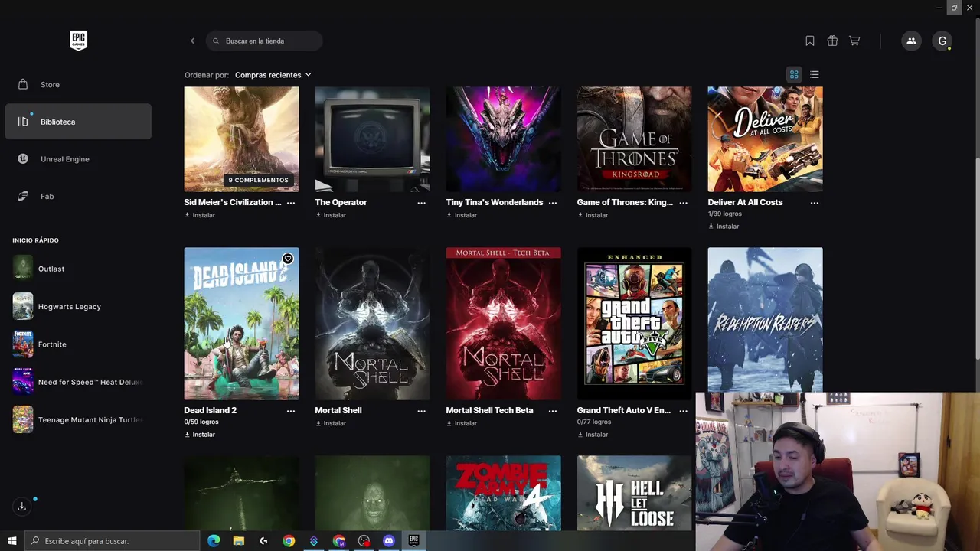Open the Grand Theft Auto V cover
This screenshot has width=980, height=551.
634,323
